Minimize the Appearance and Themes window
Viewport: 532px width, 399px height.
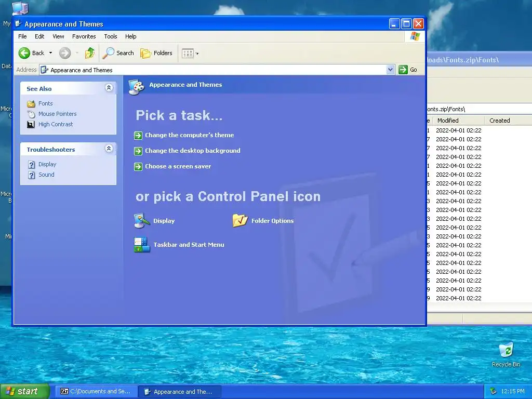394,24
